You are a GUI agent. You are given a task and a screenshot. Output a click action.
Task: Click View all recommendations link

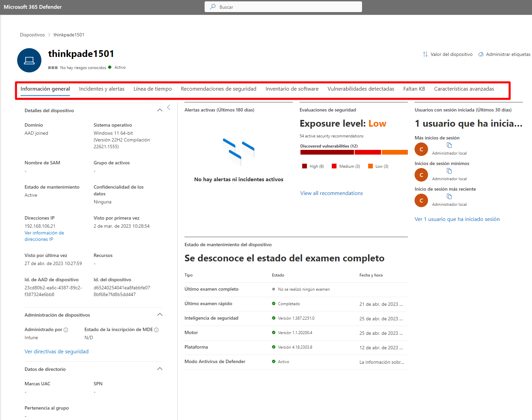[x=331, y=193]
